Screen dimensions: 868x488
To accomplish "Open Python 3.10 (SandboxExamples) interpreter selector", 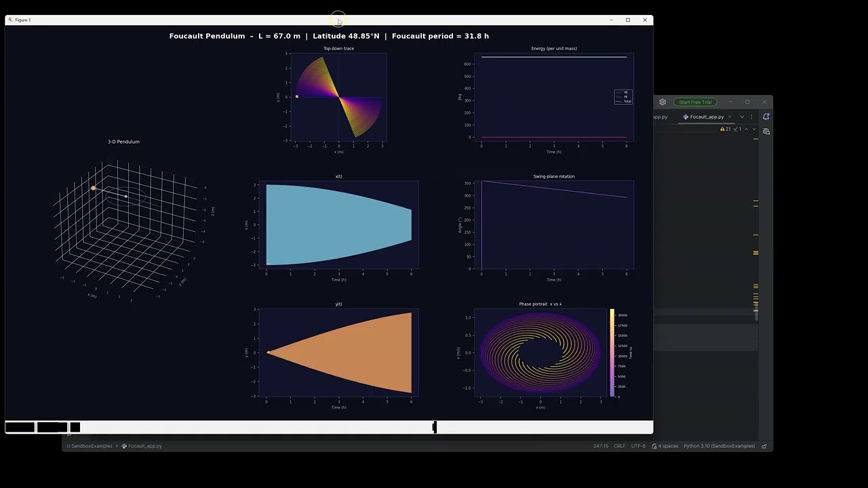I will [x=719, y=446].
